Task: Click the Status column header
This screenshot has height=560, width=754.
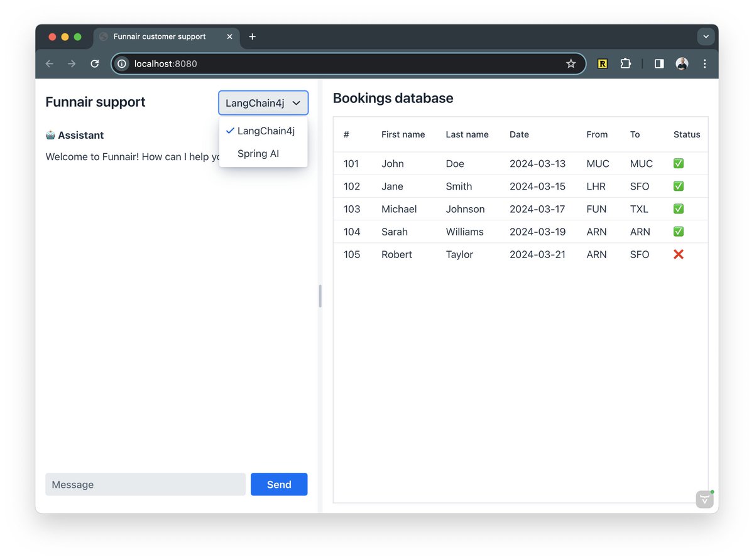Action: (x=687, y=134)
